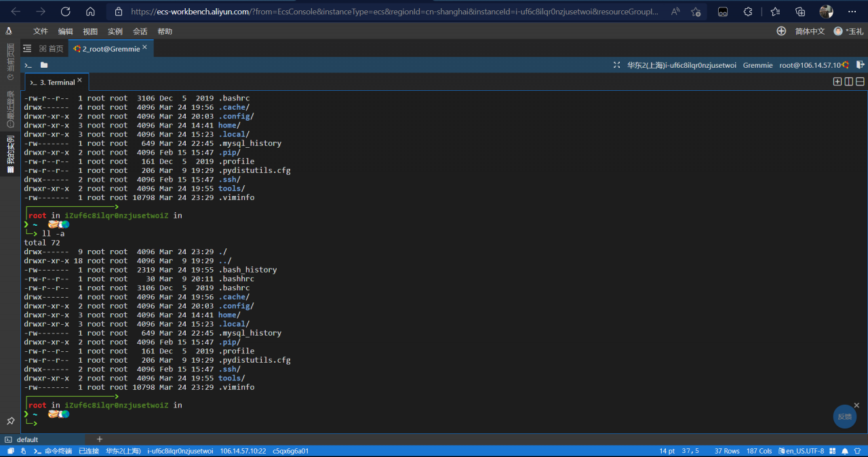Open 我的实例 sidebar panel
868x457 pixels.
point(9,154)
